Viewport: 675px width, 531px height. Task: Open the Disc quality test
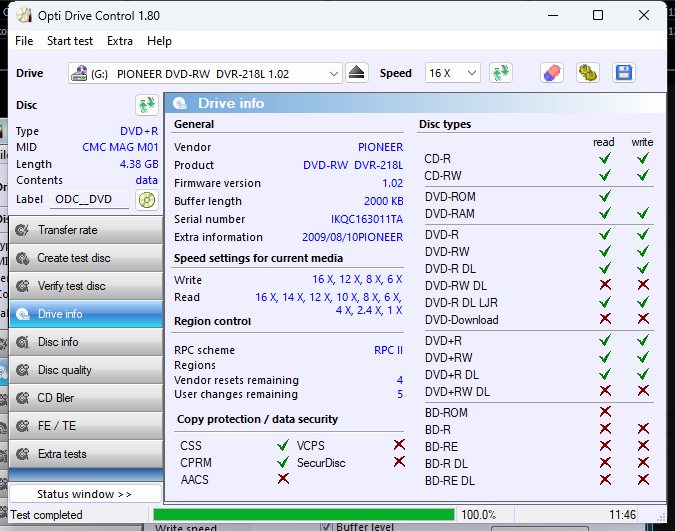86,370
